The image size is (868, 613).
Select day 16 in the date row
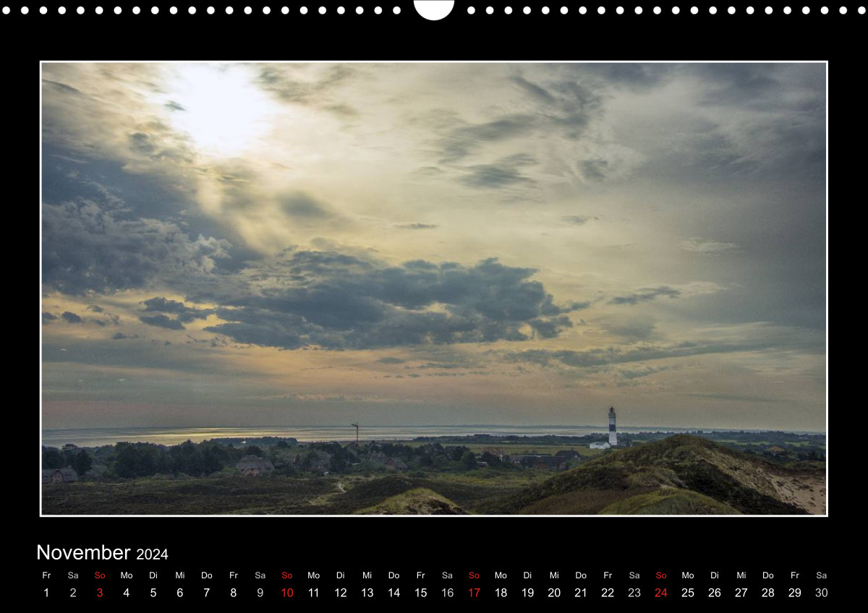pyautogui.click(x=448, y=593)
